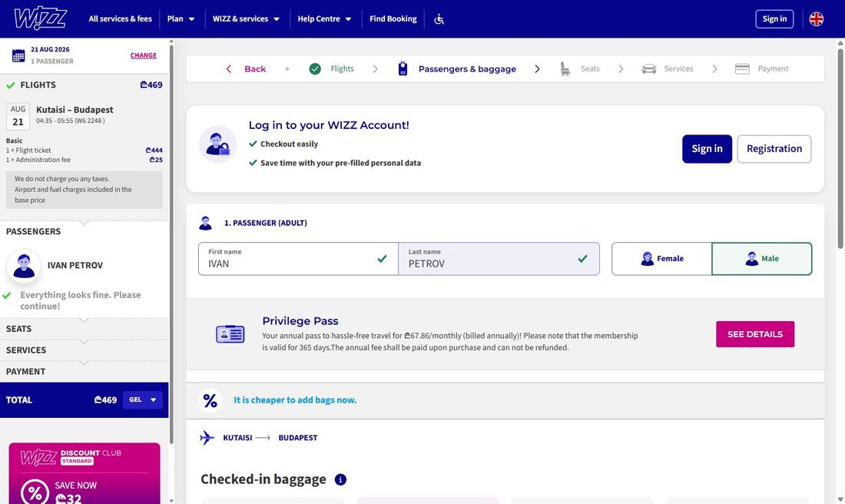Click Ivan Petrov passenger avatar
This screenshot has height=504, width=845.
pos(24,266)
